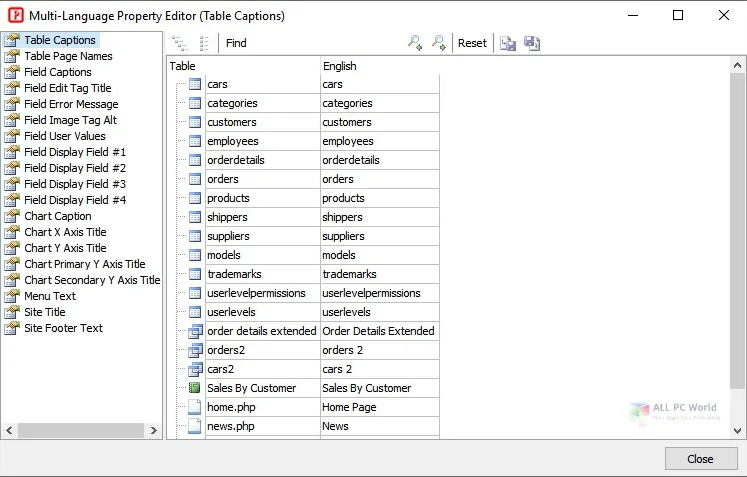Image resolution: width=747 pixels, height=477 pixels.
Task: Click the grid scroll up arrow
Action: click(737, 65)
